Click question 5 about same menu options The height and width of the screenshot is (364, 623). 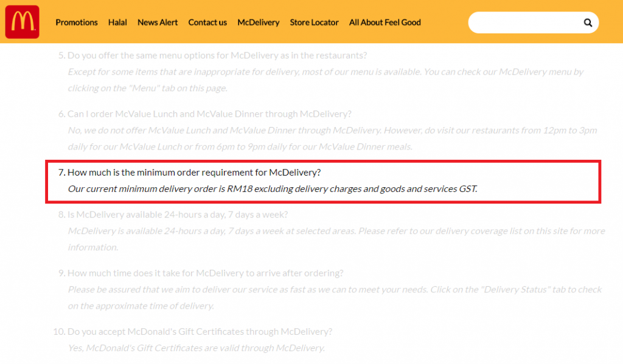click(x=217, y=55)
